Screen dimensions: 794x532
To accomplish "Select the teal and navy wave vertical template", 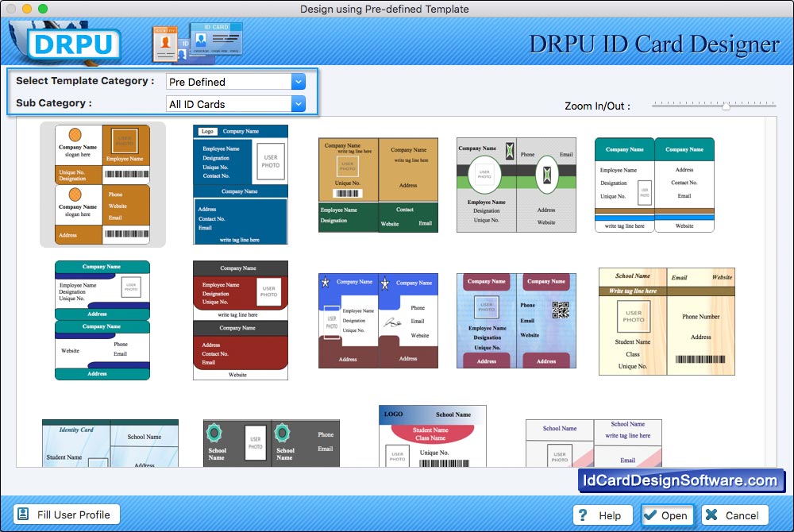I will click(102, 321).
